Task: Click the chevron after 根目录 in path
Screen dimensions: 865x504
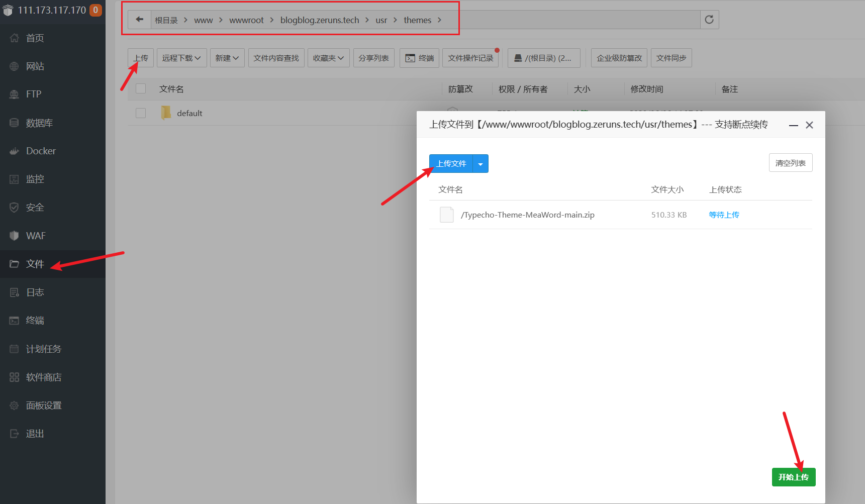Action: [185, 20]
